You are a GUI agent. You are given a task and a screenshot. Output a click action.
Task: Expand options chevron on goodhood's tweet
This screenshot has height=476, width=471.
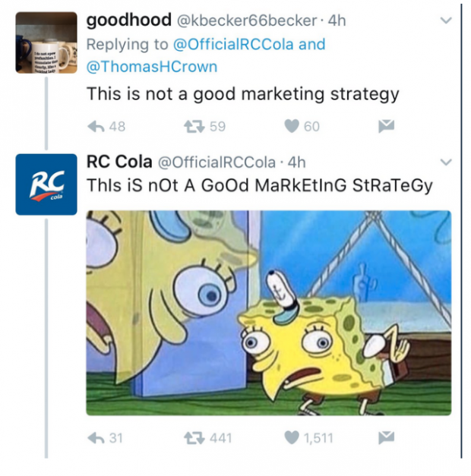tap(446, 20)
